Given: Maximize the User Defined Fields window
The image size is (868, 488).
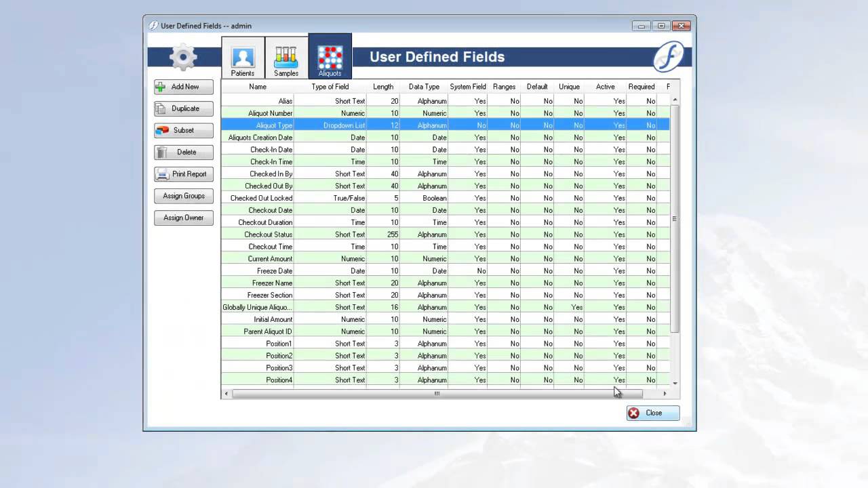Looking at the screenshot, I should coord(661,26).
